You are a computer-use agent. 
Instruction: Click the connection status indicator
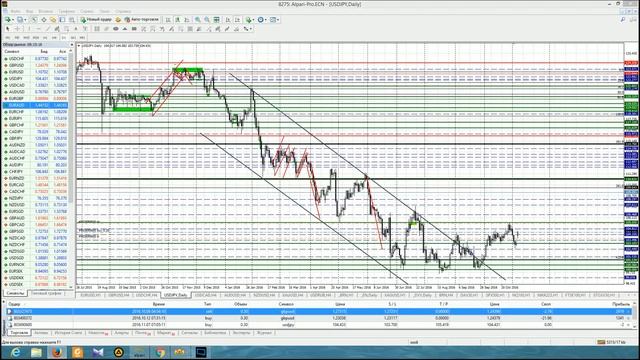tap(610, 342)
